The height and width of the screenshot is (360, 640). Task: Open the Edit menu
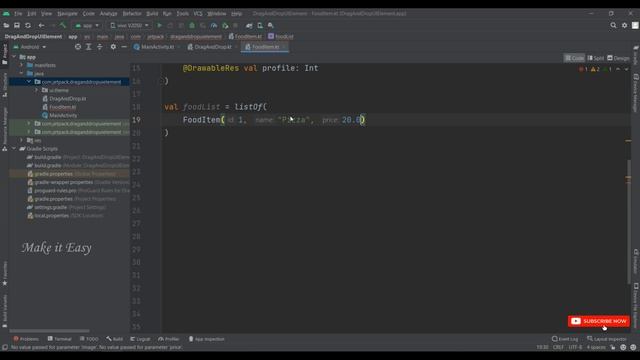[x=32, y=13]
